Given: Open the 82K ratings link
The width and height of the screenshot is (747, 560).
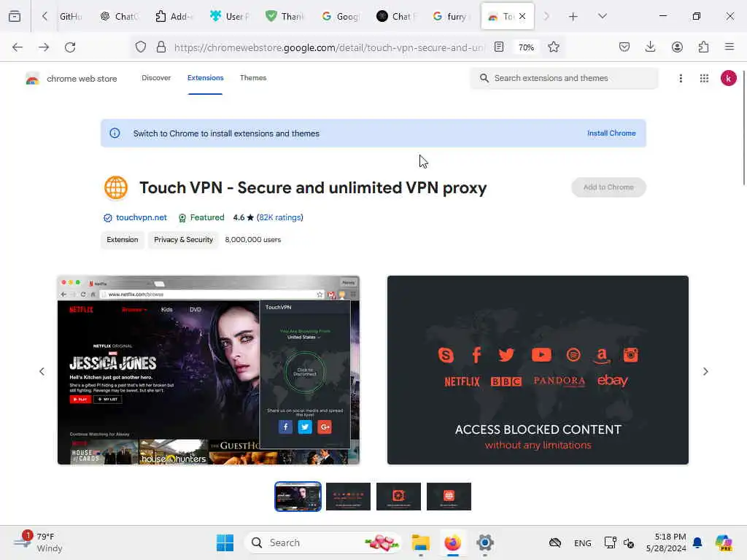Looking at the screenshot, I should tap(280, 217).
